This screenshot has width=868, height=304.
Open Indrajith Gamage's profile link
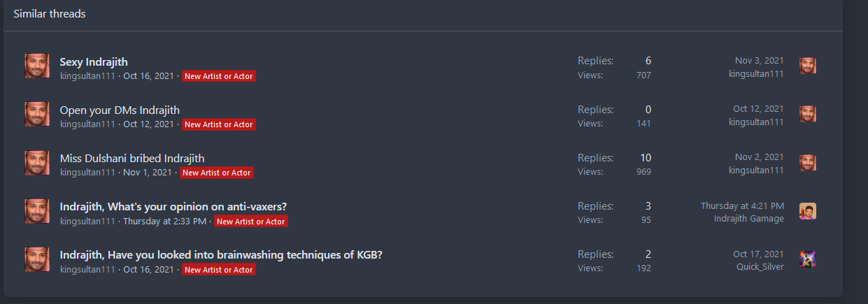click(749, 219)
